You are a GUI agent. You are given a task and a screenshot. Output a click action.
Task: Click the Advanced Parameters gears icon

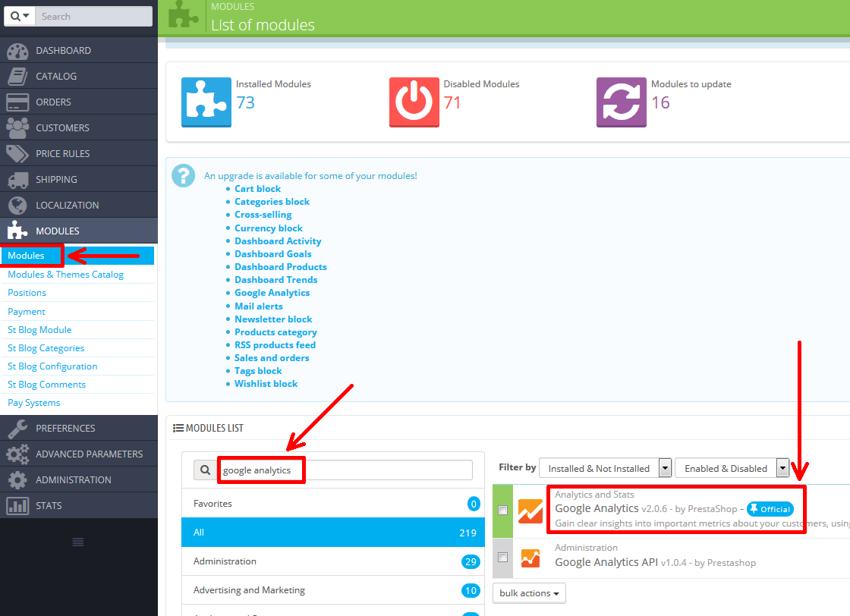17,454
